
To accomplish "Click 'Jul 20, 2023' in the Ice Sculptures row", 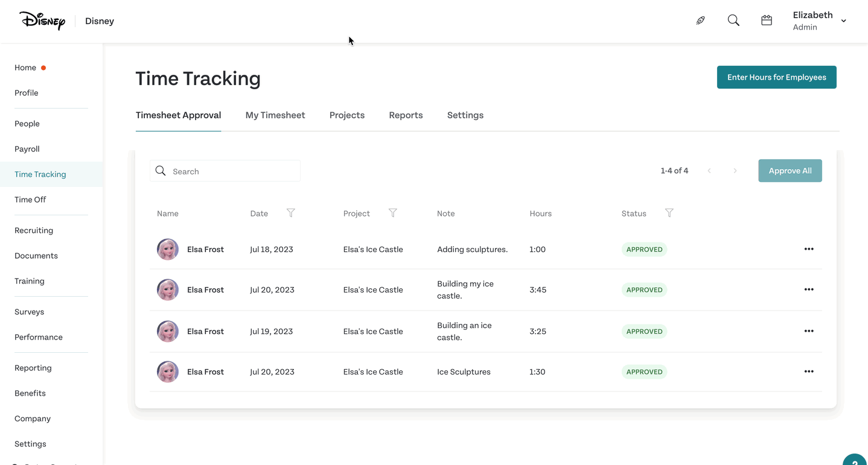I will click(272, 372).
